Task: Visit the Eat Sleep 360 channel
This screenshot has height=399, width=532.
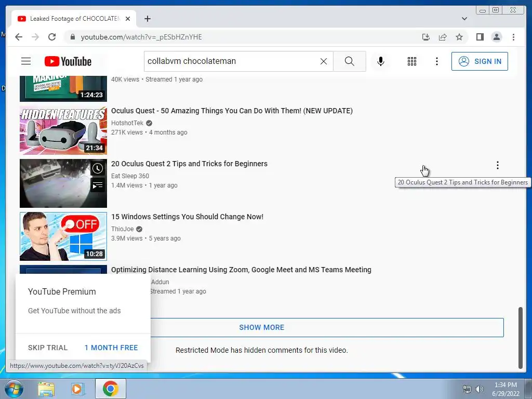Action: tap(130, 176)
